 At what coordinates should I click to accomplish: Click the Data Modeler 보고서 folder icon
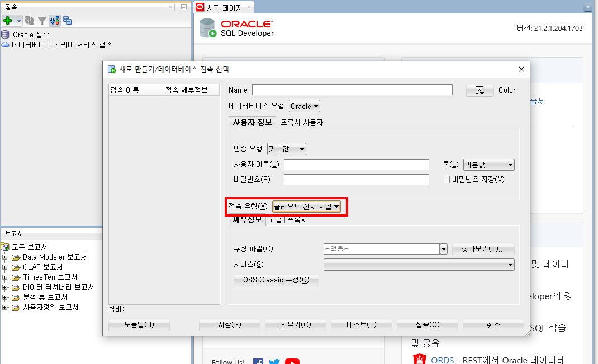16,257
